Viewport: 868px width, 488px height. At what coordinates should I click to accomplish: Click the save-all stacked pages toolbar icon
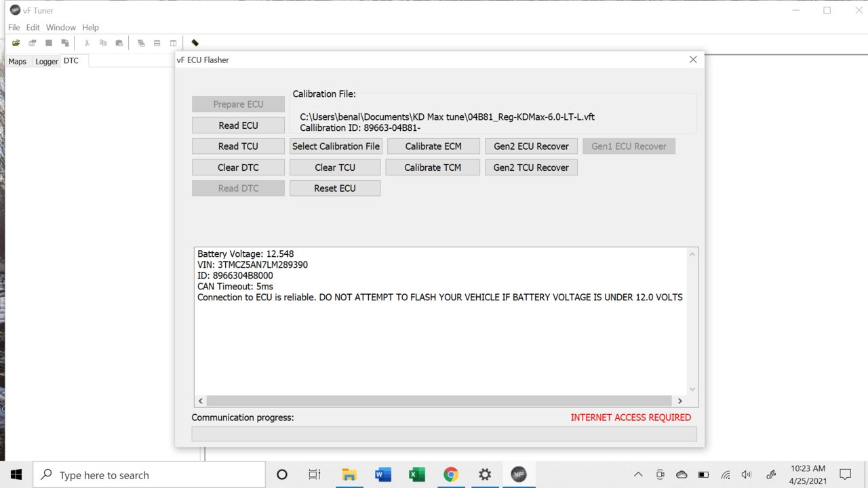64,43
